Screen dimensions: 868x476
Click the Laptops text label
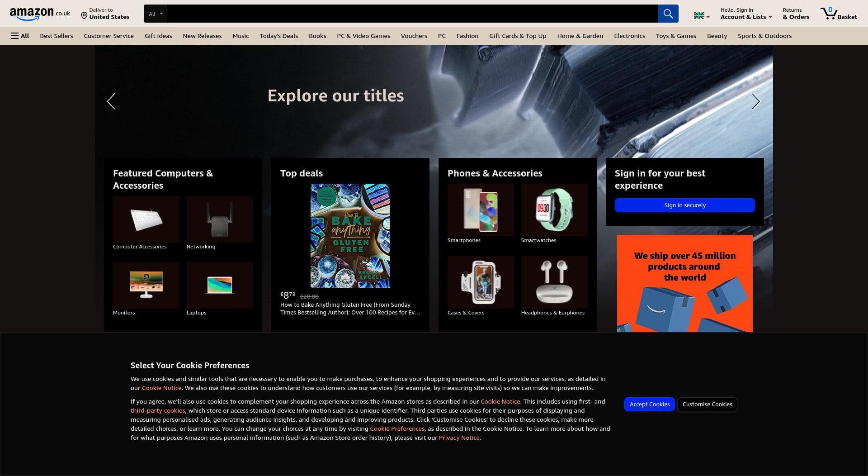click(x=196, y=313)
